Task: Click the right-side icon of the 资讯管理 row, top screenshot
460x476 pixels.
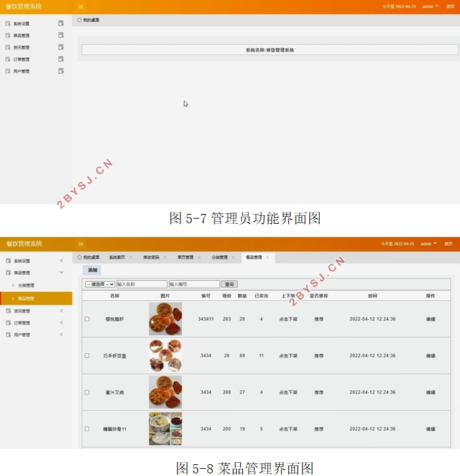Action: (61, 47)
